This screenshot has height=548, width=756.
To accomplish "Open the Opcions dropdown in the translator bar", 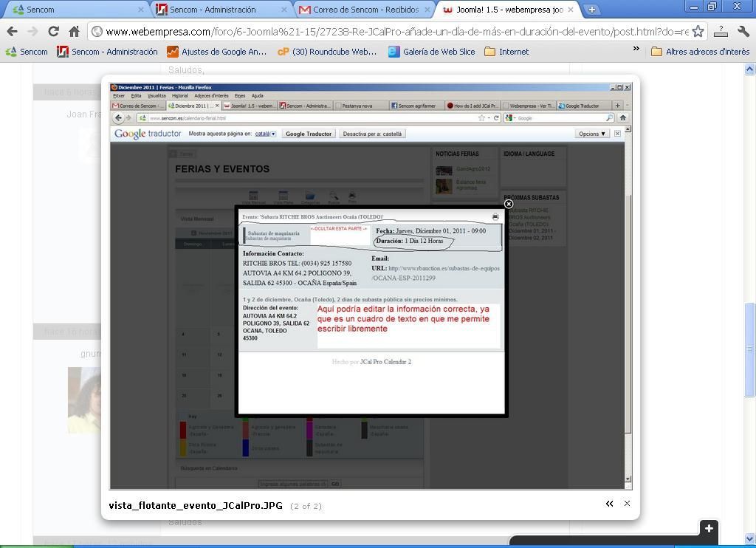I will (x=591, y=134).
